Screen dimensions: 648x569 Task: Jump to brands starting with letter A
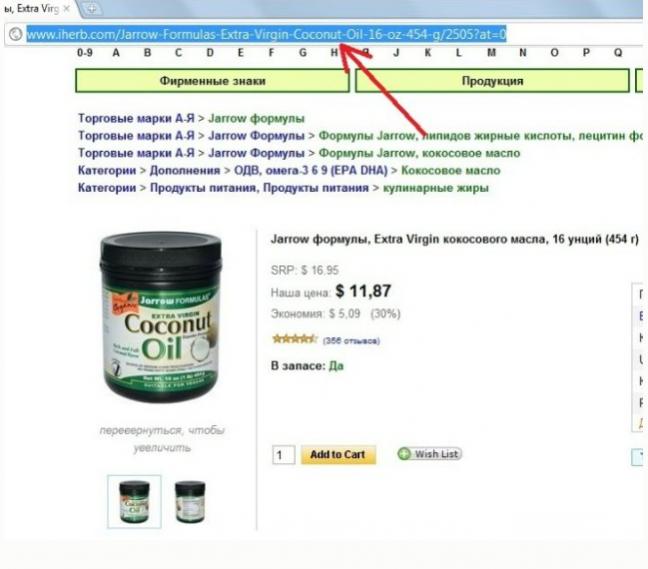click(x=116, y=52)
